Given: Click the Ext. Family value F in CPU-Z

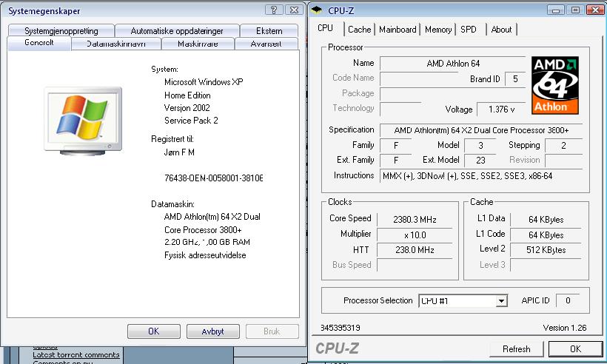Looking at the screenshot, I should point(396,160).
